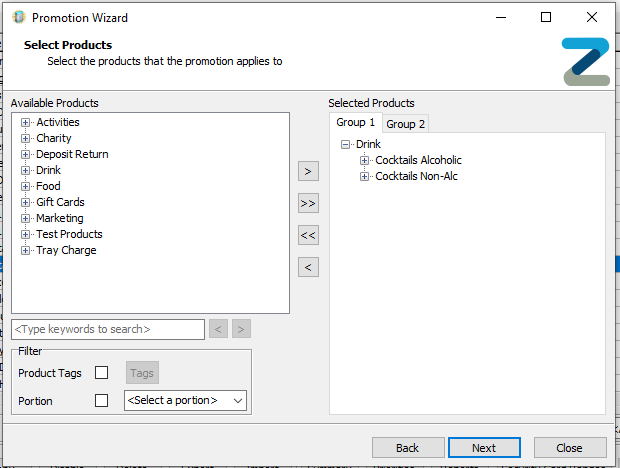Switch to the Group 2 tab
Screen dimensions: 620x468
(x=405, y=124)
